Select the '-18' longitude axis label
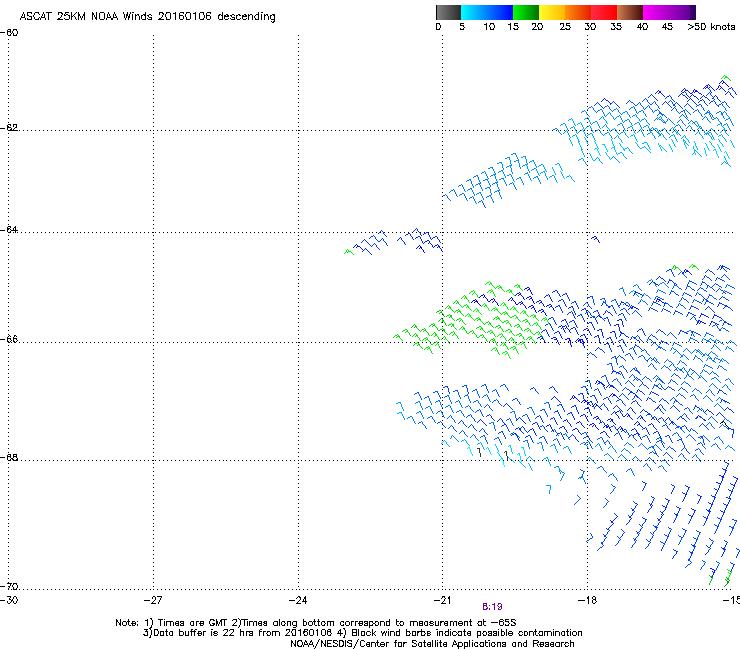740x650 pixels. click(x=587, y=600)
